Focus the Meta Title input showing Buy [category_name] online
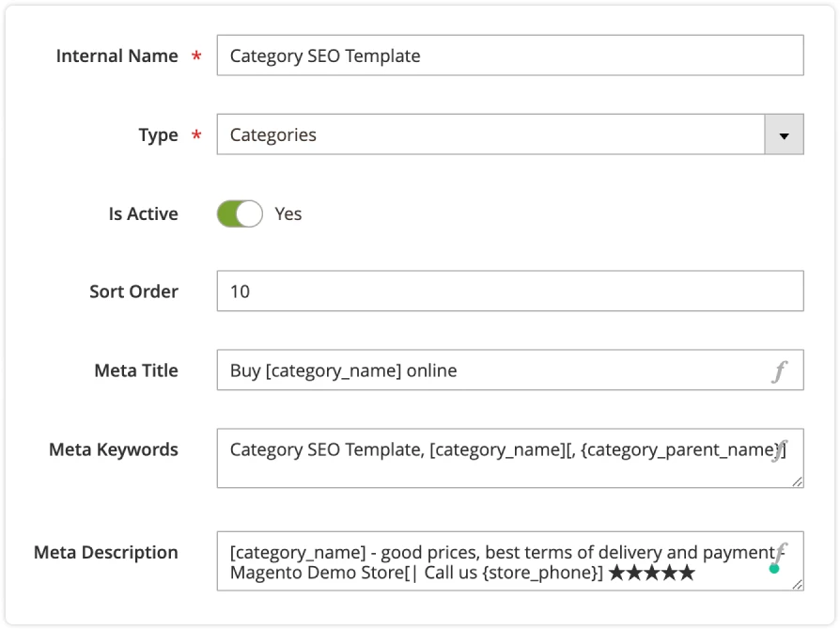This screenshot has height=630, width=840. pos(470,370)
